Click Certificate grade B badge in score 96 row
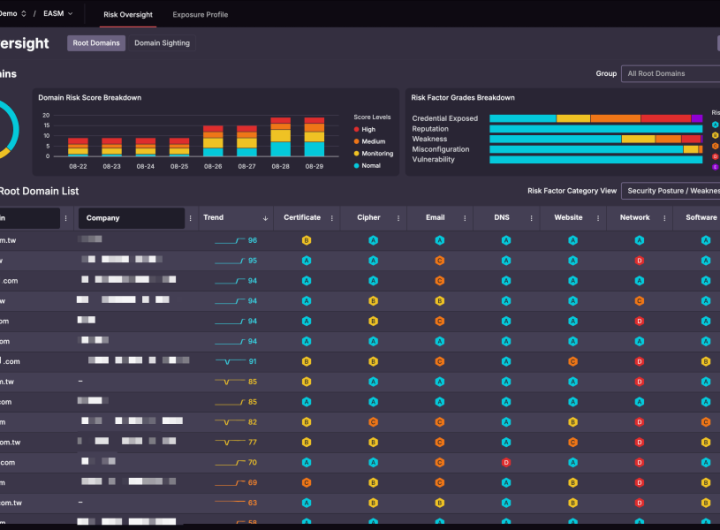 coord(306,240)
